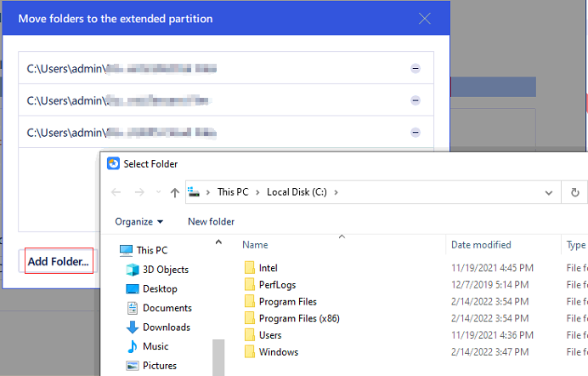The image size is (588, 376).
Task: Select the Program Files (x86) folder
Action: pos(299,318)
